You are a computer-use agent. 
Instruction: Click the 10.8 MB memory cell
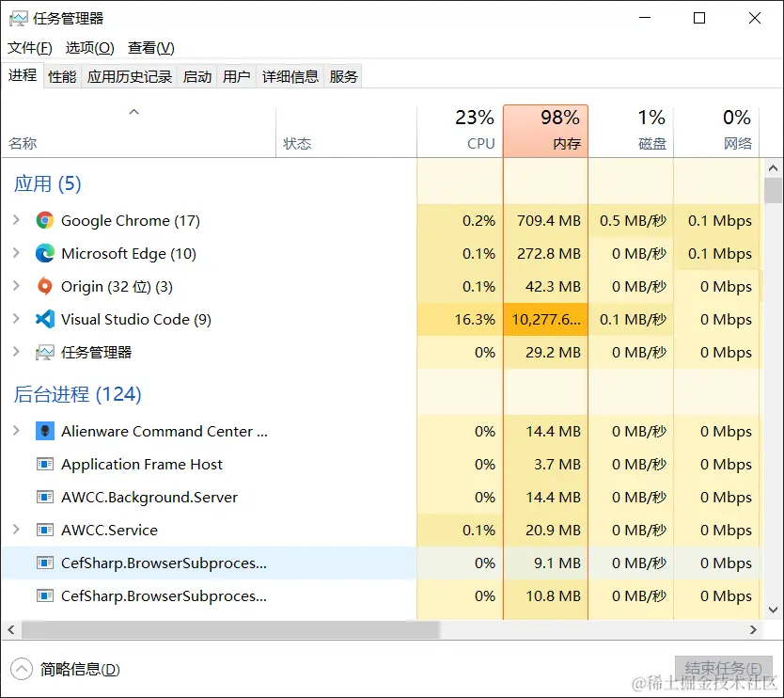click(x=545, y=595)
